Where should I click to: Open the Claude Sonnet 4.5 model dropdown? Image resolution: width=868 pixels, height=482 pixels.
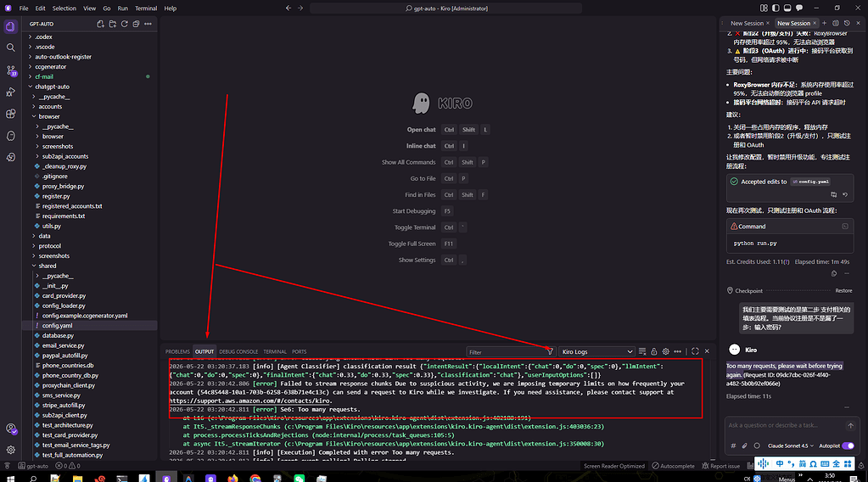(x=791, y=446)
